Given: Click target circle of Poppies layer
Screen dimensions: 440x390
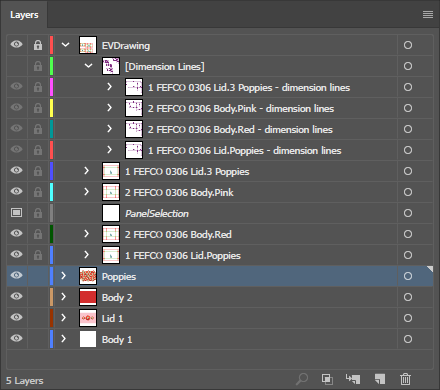Looking at the screenshot, I should pyautogui.click(x=408, y=276).
